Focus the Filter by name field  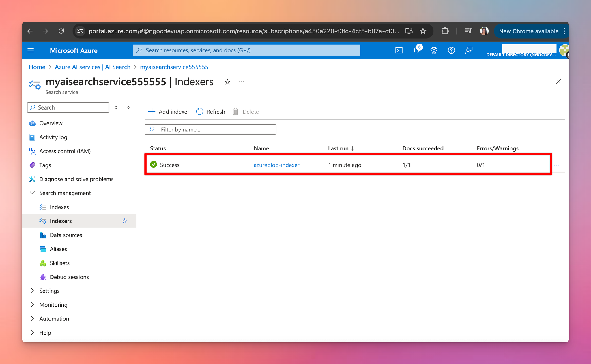[x=210, y=129]
